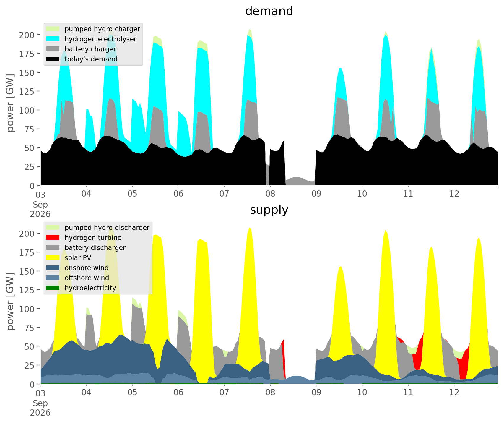Click the Sep 2026 label under supply chart
The width and height of the screenshot is (504, 423).
click(x=40, y=408)
